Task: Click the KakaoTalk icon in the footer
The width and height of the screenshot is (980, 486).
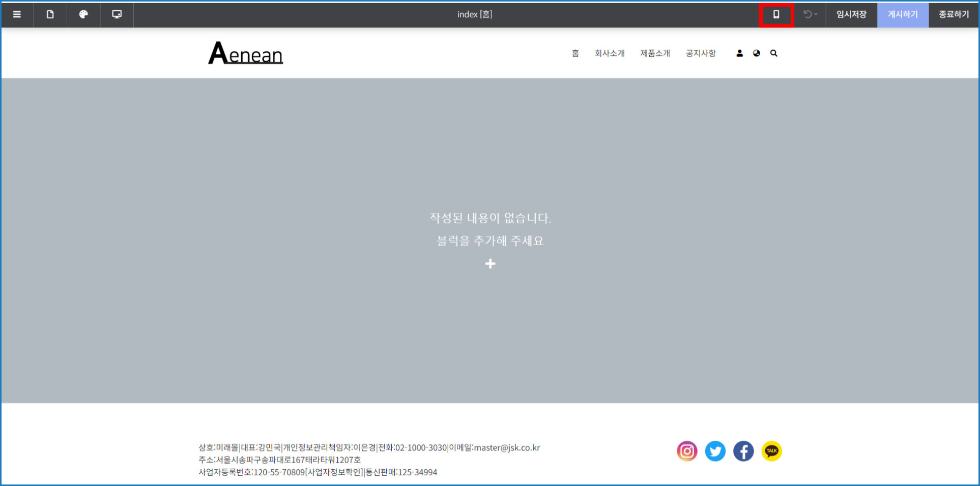Action: coord(771,451)
